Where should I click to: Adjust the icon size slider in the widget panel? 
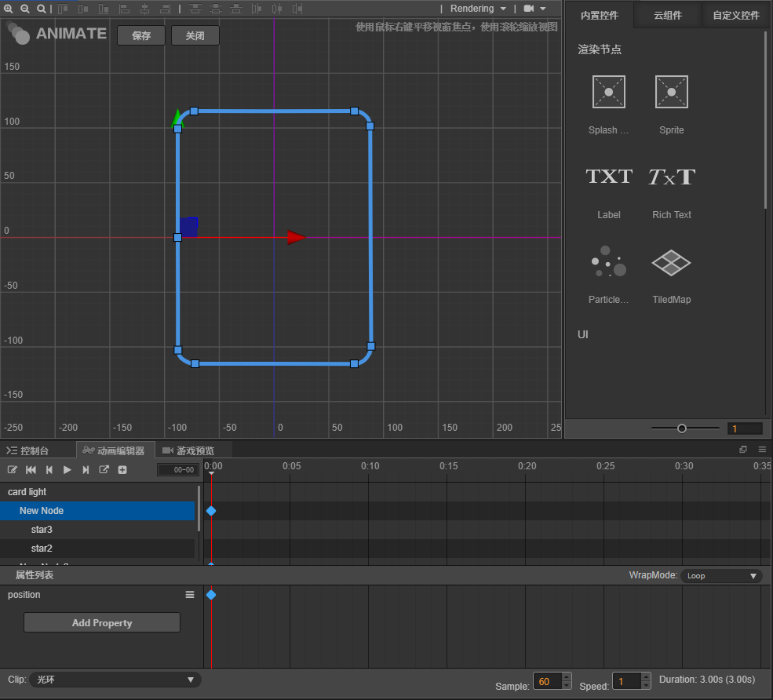click(682, 428)
